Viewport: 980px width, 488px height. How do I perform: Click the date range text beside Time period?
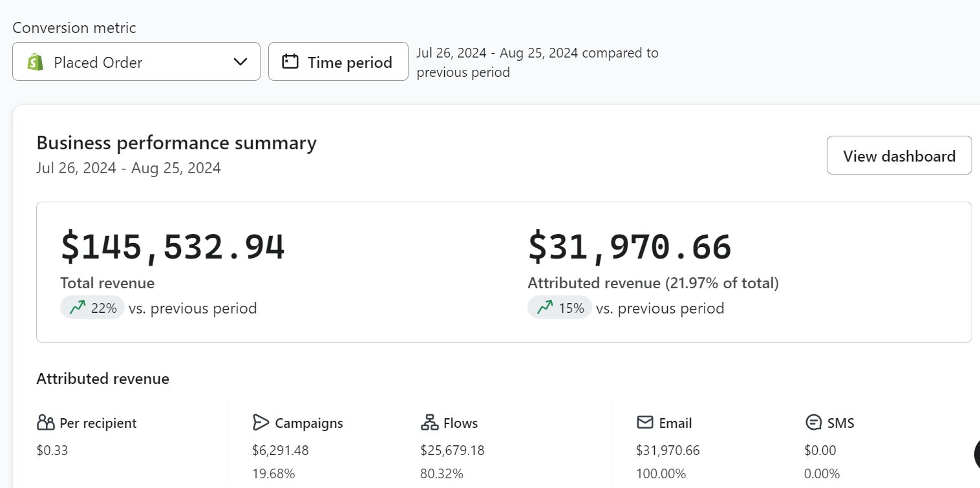click(537, 62)
